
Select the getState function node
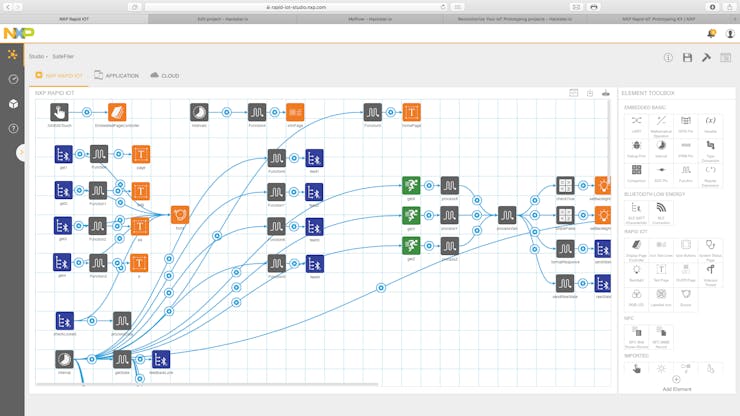click(122, 360)
